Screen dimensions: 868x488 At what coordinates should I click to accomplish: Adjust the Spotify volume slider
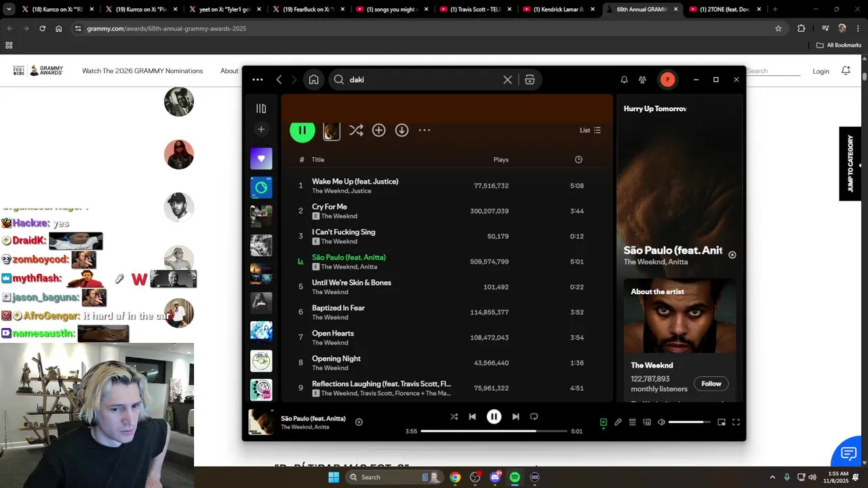689,422
